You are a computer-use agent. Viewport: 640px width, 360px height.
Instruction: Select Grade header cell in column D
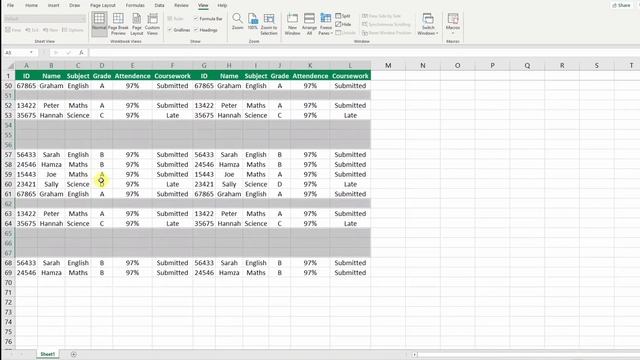(x=102, y=76)
